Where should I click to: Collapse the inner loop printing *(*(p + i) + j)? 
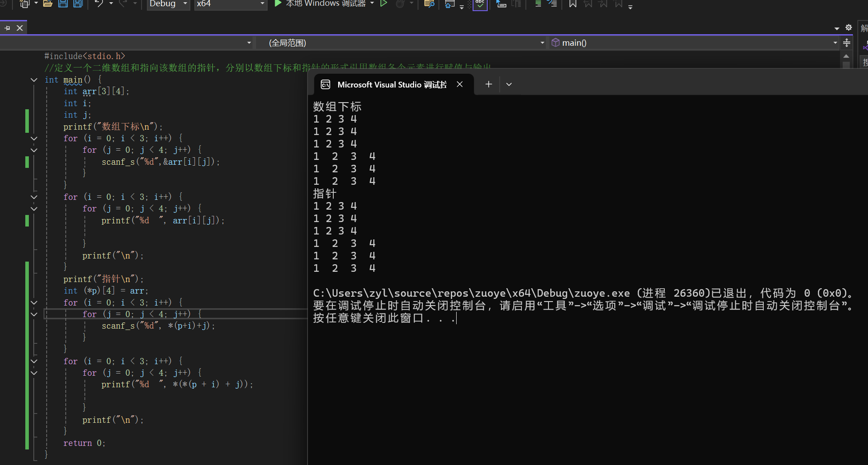34,373
